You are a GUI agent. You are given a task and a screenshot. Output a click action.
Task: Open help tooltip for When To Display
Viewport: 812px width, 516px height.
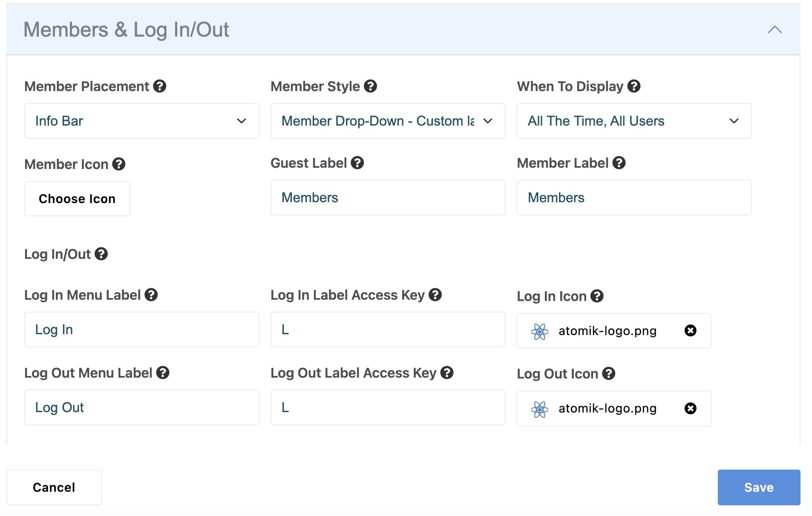pos(634,86)
